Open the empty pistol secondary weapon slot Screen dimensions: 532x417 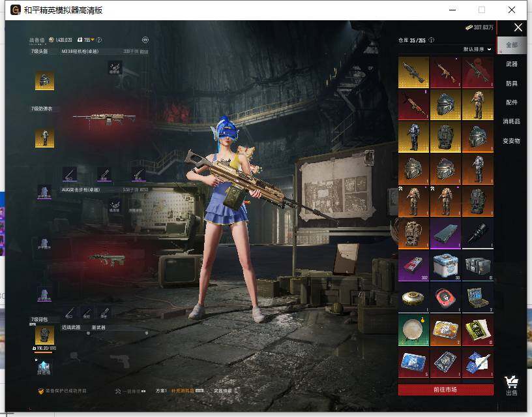point(120,361)
